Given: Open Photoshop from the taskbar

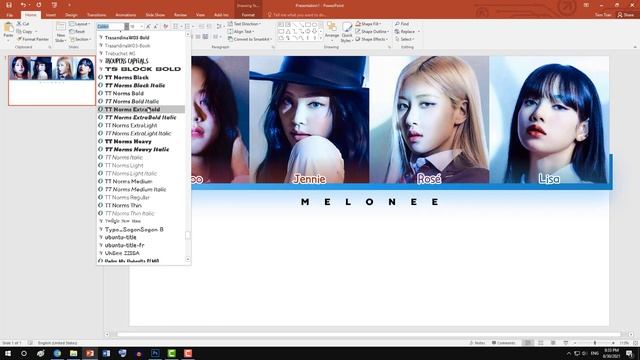Looking at the screenshot, I should [x=155, y=353].
